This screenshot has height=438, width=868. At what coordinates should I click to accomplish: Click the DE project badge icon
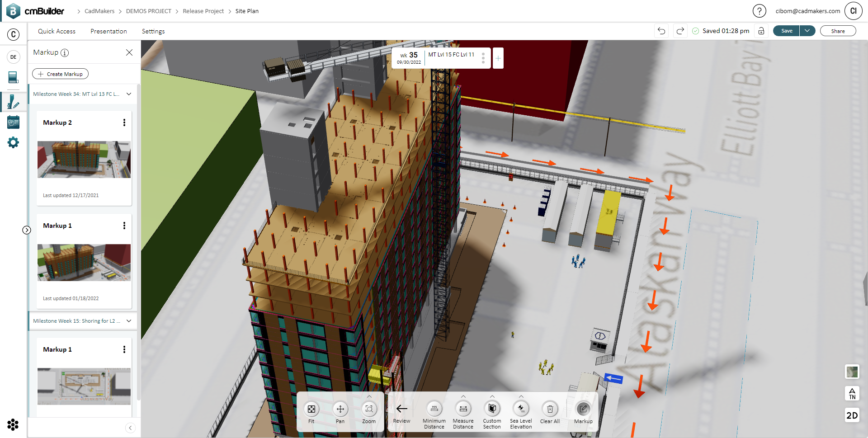pyautogui.click(x=14, y=57)
